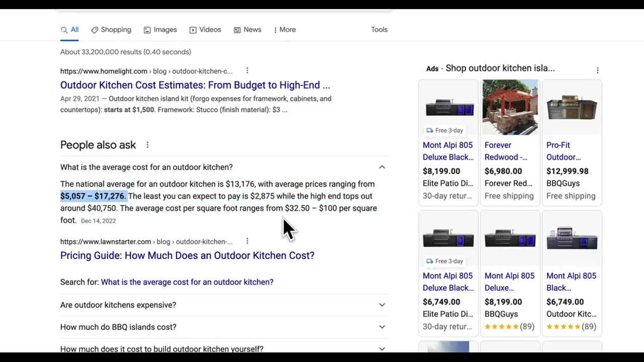Click the highlighted $5,057 – $17,276 text
This screenshot has height=362, width=644.
click(x=93, y=196)
